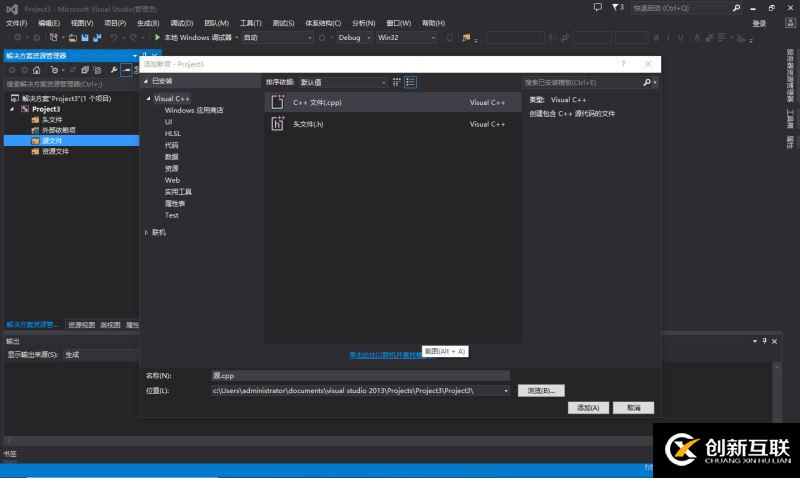Click the account avatar icon near 登录
Viewport: 800px width, 478px height.
pyautogui.click(x=790, y=23)
